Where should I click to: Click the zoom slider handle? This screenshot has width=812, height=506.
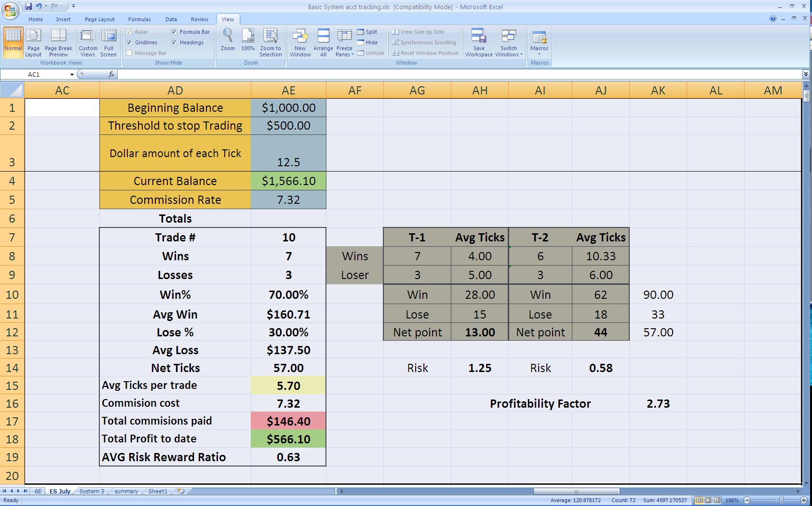[x=781, y=500]
